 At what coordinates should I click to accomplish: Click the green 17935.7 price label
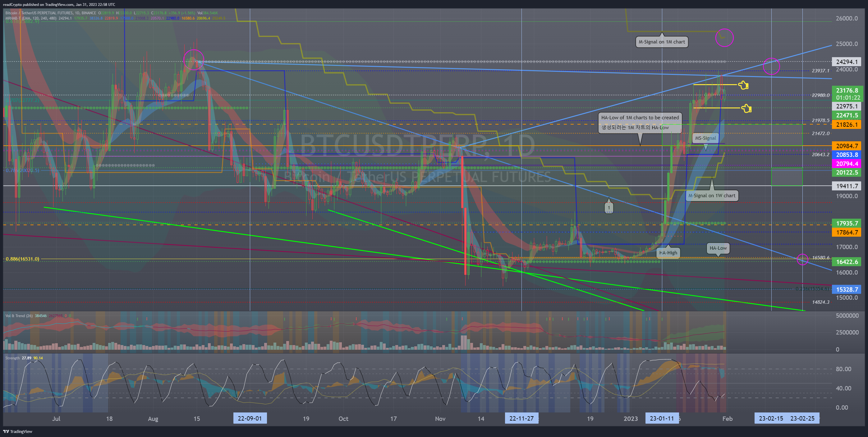[x=847, y=223]
